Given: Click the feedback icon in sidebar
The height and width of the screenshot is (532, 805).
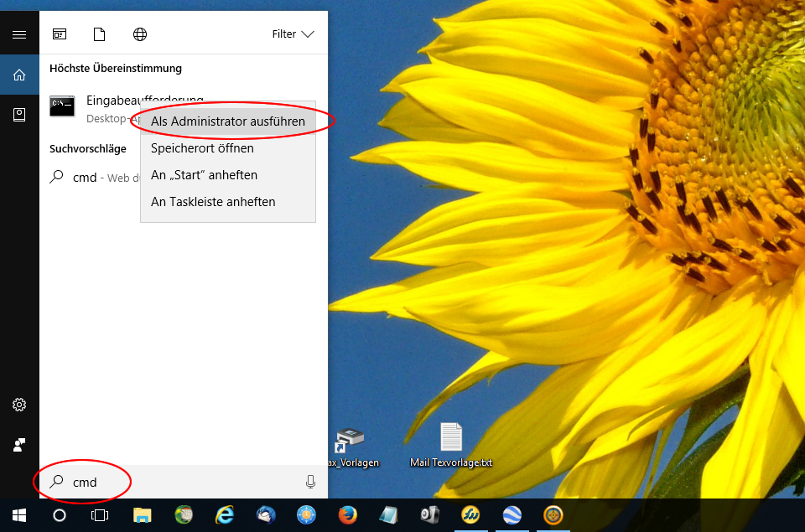Looking at the screenshot, I should point(19,445).
